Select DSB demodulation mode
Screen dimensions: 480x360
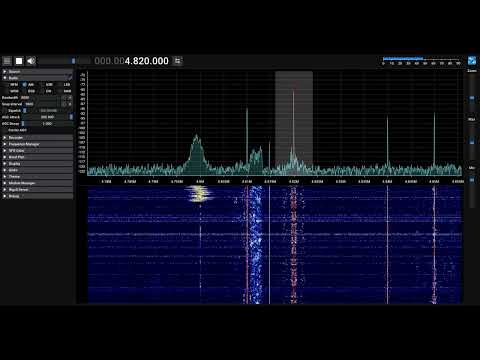tap(29, 91)
